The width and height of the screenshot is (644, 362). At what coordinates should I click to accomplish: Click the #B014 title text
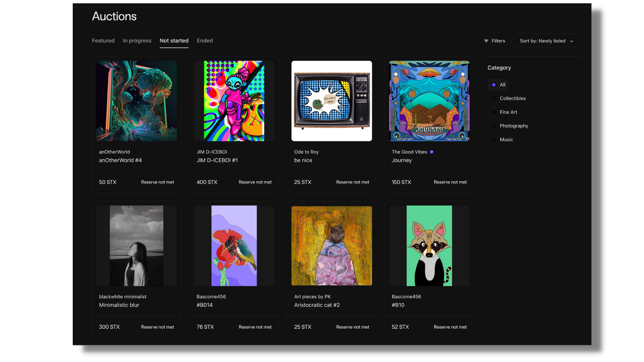pyautogui.click(x=205, y=305)
